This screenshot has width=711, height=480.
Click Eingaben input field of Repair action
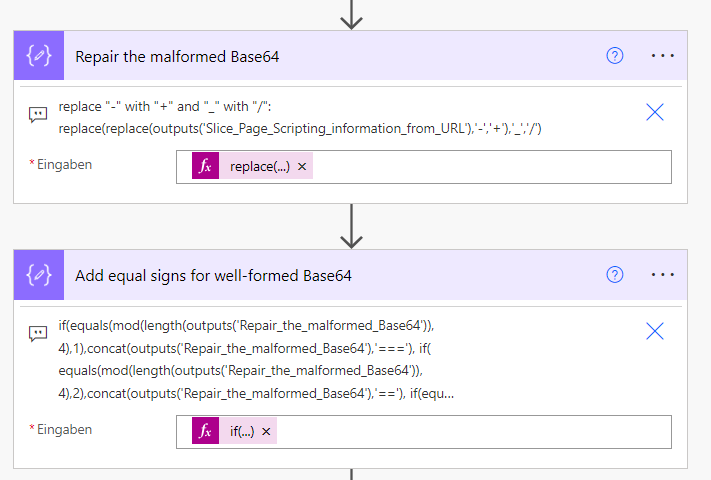point(424,167)
